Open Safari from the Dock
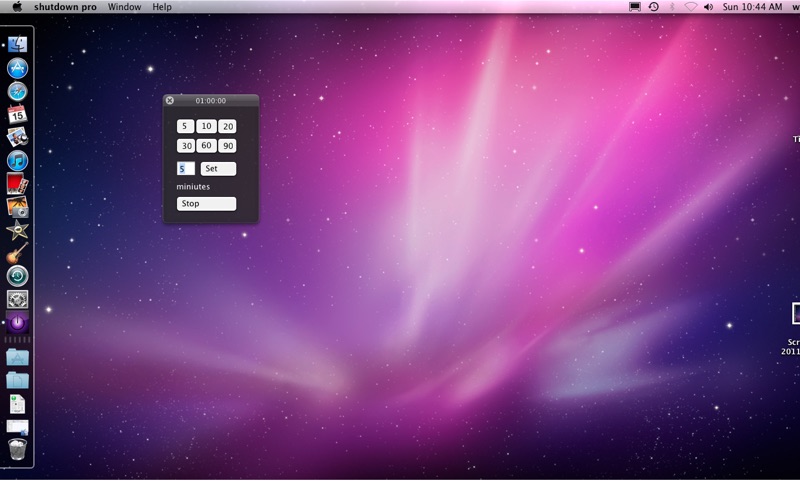Viewport: 800px width, 500px height. 17,91
